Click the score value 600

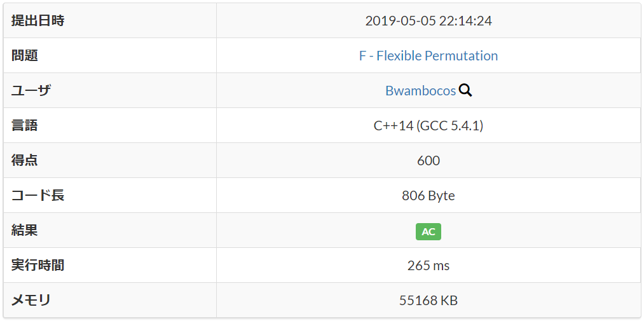click(428, 161)
